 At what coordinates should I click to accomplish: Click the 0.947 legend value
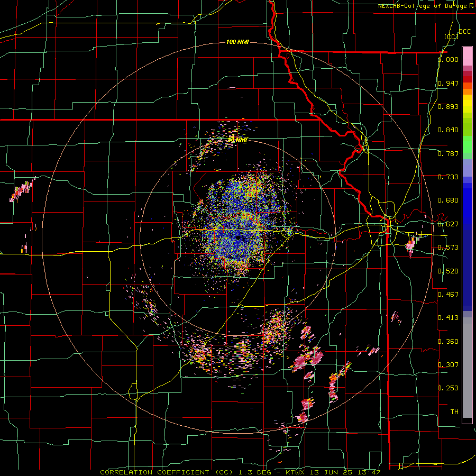[448, 83]
